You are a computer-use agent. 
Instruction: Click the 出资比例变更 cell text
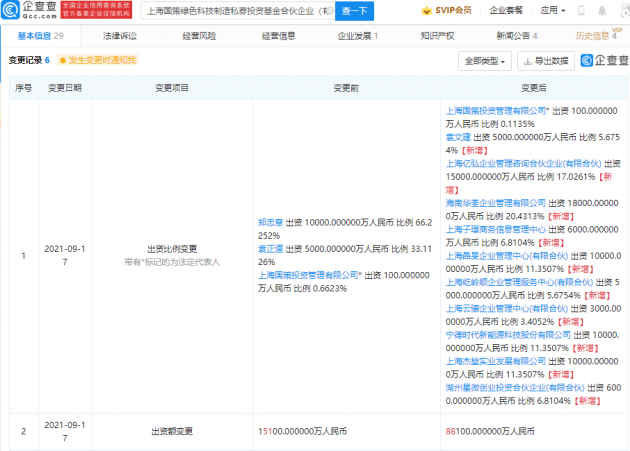tap(172, 249)
